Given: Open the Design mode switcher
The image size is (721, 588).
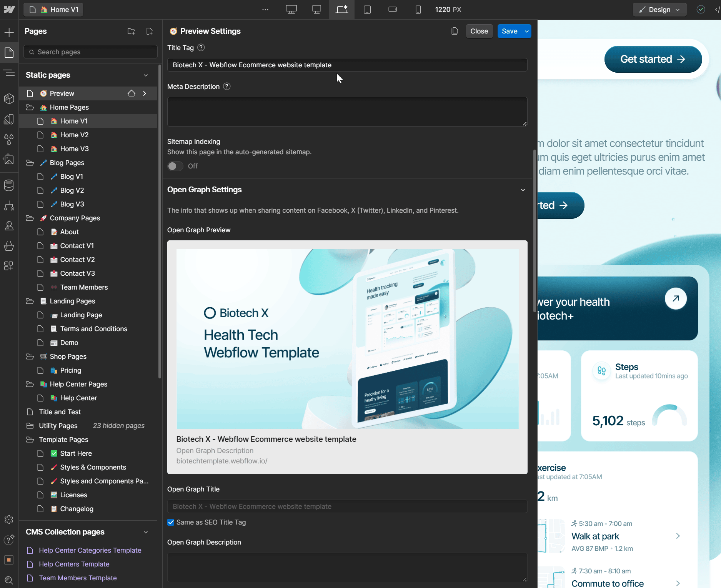Looking at the screenshot, I should 659,10.
